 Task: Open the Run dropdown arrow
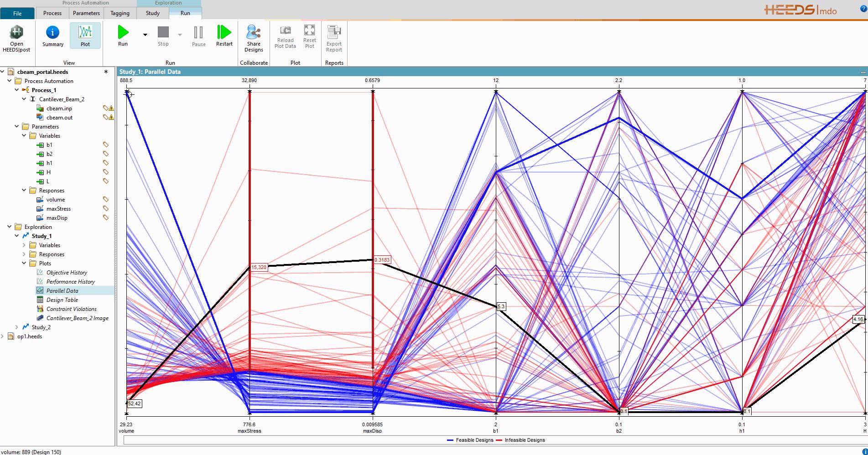point(145,35)
